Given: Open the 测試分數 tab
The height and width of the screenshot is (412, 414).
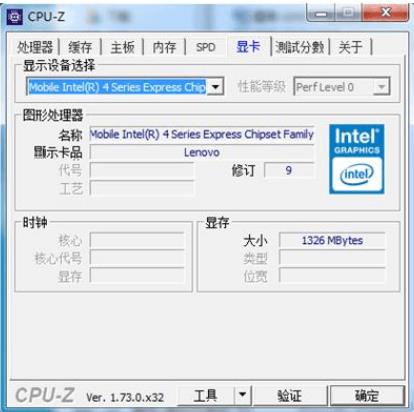Looking at the screenshot, I should tap(300, 47).
